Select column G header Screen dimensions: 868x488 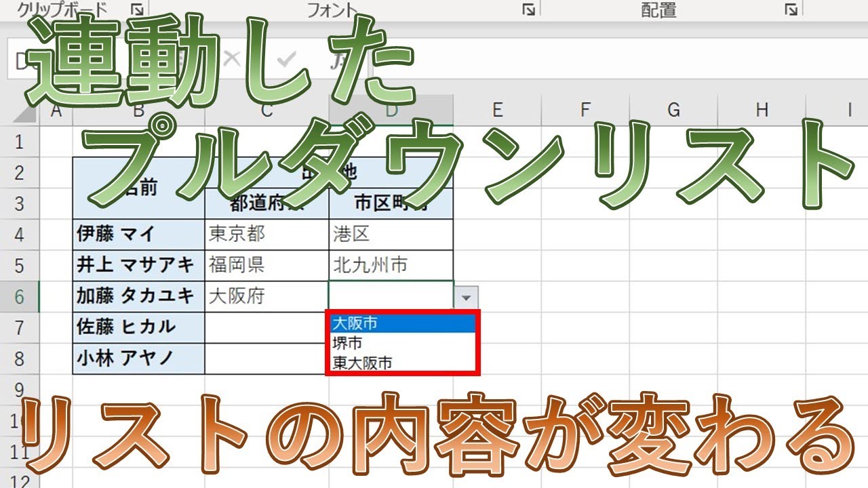pos(673,110)
